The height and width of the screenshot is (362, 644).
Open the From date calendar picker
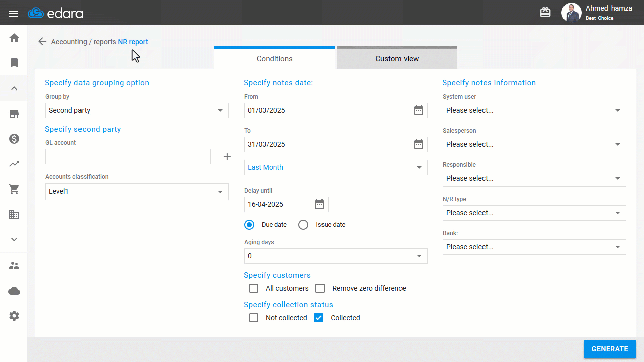coord(419,110)
